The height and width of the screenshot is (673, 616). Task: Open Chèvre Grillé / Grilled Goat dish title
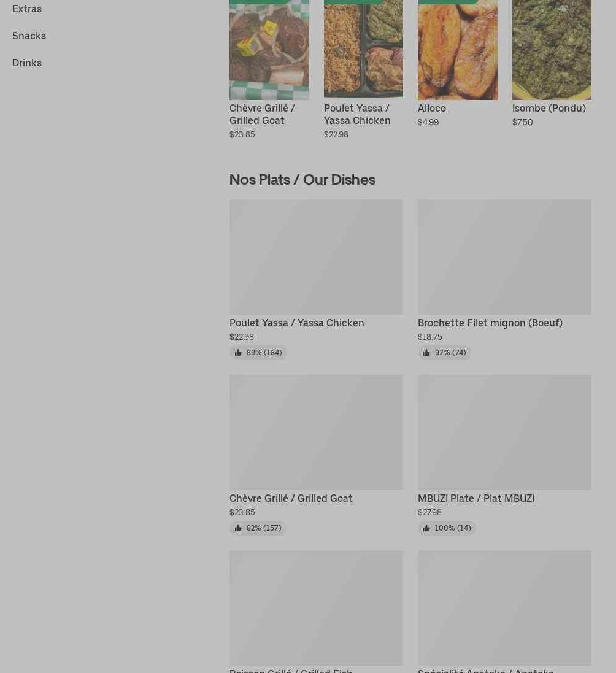click(291, 499)
